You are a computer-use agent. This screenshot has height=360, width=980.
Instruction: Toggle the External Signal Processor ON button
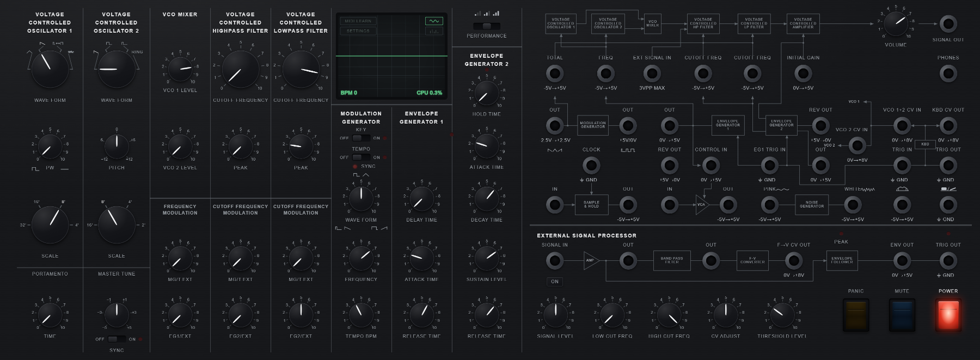click(x=555, y=282)
